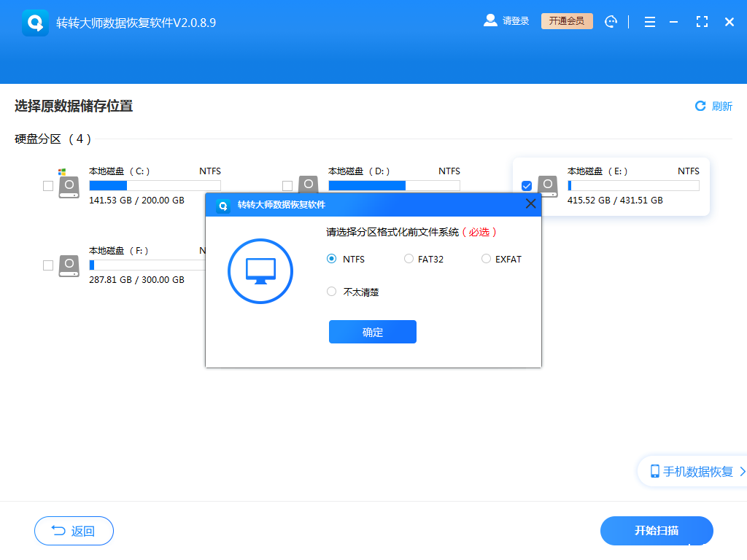This screenshot has height=560, width=747.
Task: Click the 刷新 refresh link
Action: [x=713, y=106]
